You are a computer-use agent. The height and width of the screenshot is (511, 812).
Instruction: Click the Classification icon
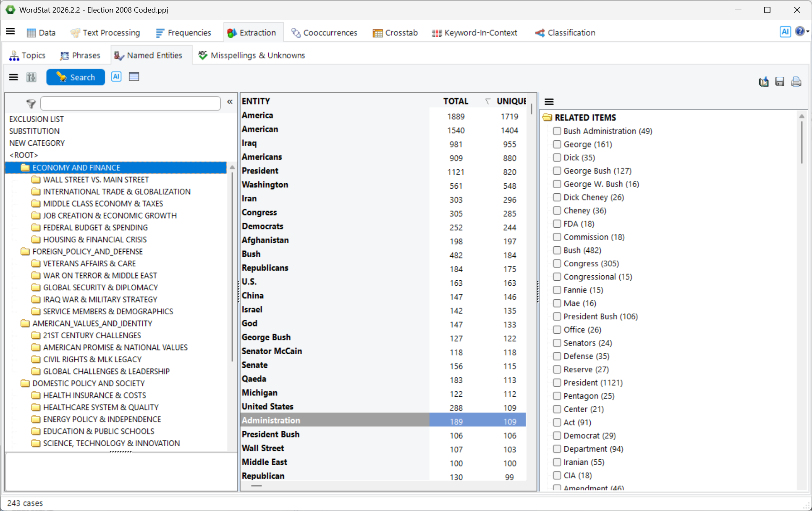(540, 33)
